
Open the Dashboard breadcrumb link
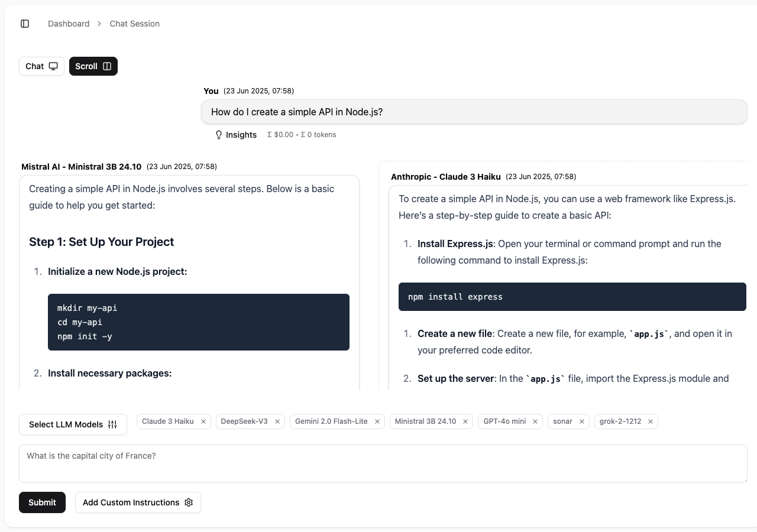coord(69,24)
